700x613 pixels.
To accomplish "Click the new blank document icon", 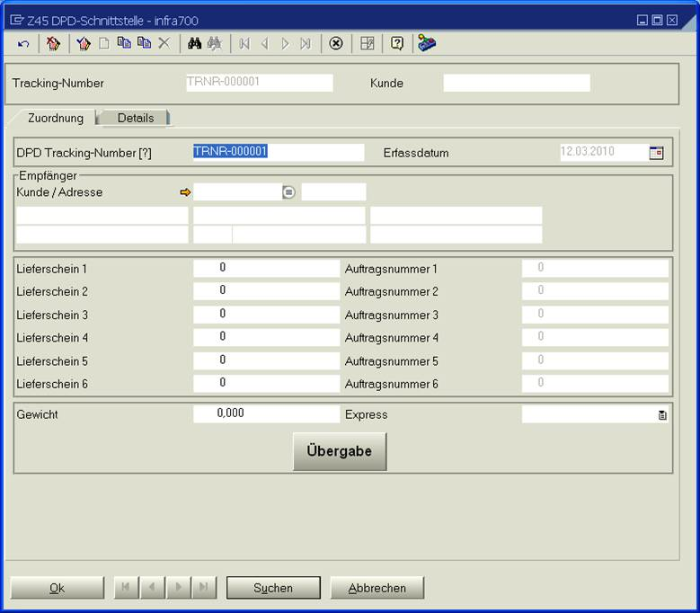I will pos(104,43).
